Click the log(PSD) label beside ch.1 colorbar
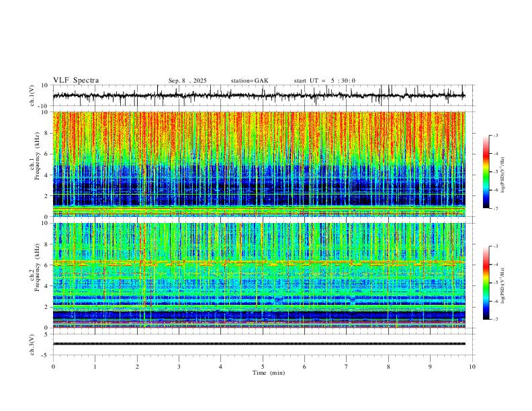The width and height of the screenshot is (532, 411). coord(503,175)
